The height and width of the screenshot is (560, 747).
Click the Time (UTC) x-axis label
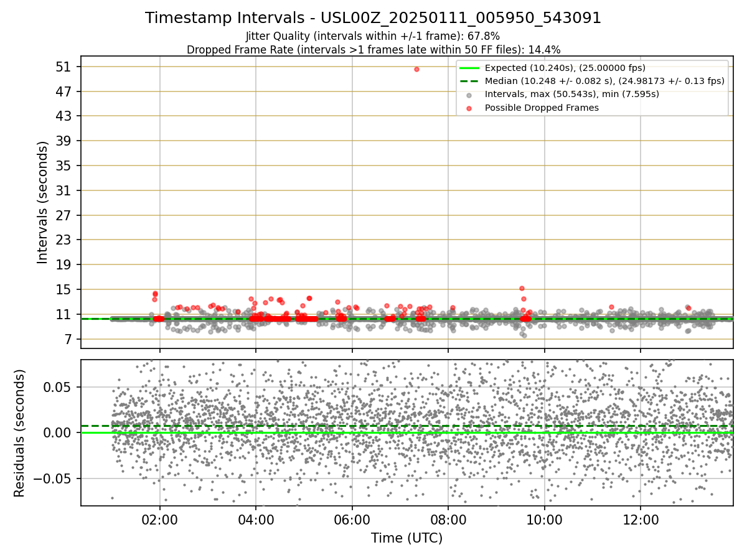tap(406, 538)
